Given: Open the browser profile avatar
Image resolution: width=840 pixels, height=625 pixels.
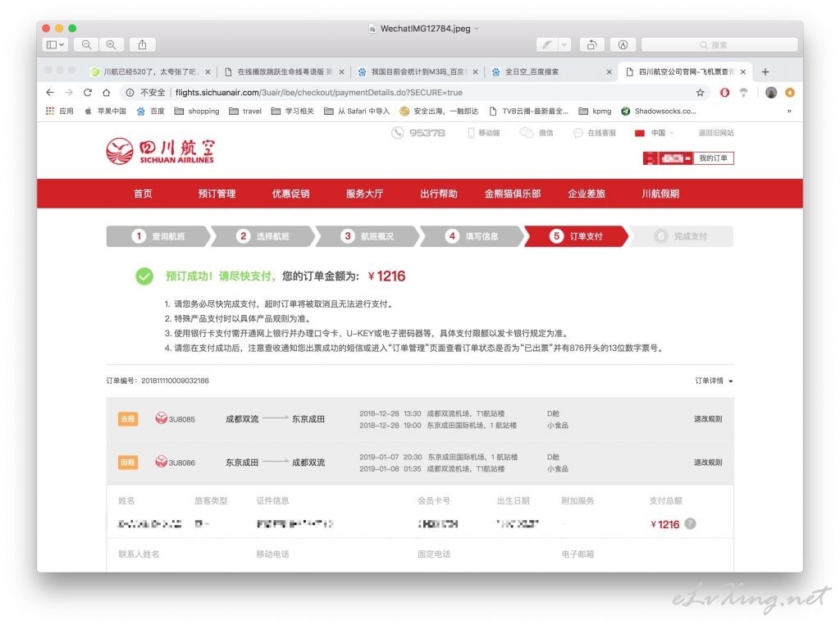Looking at the screenshot, I should pyautogui.click(x=771, y=93).
